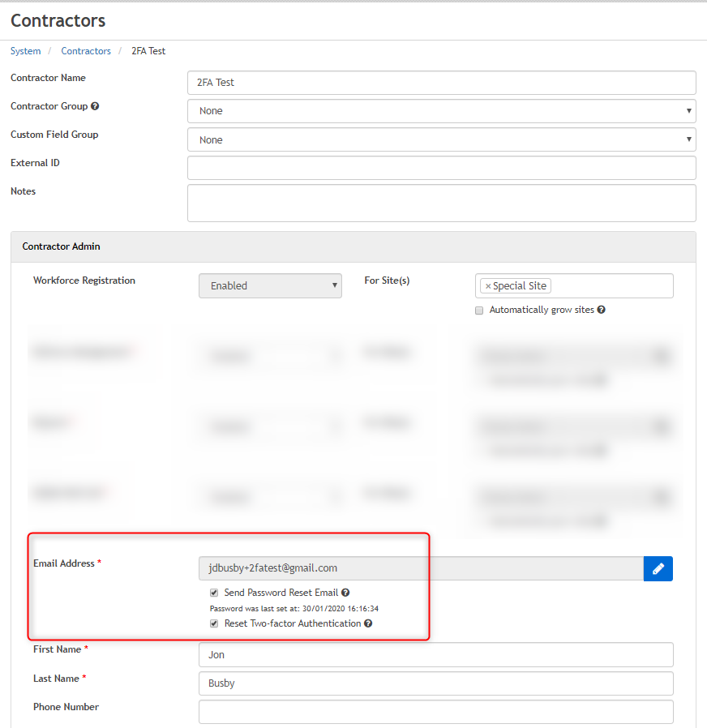Open the Contractor Group dropdown
This screenshot has width=707, height=728.
[441, 111]
